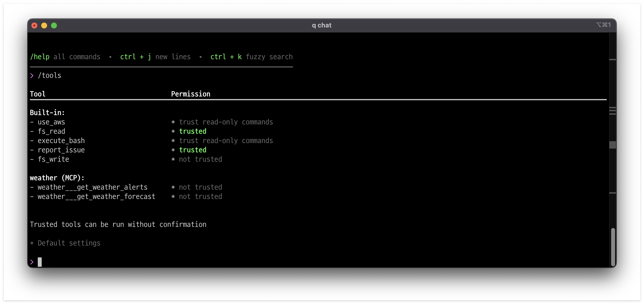Click the Tool column header
Viewport: 644px width, 304px height.
coord(38,94)
